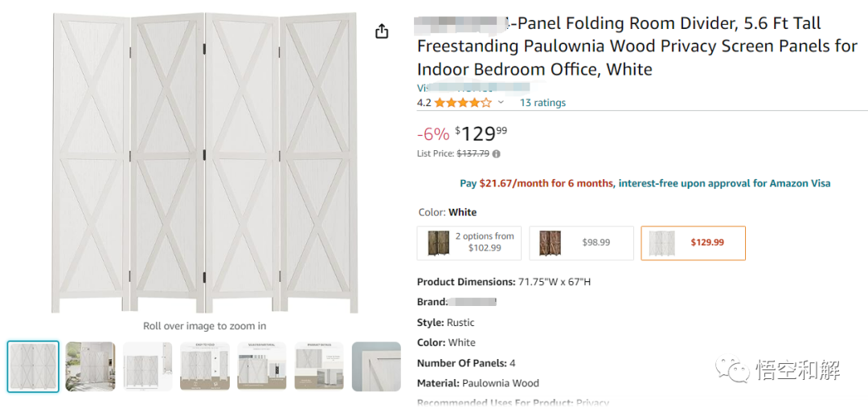Open the 'Easy to Fold' thumbnail
This screenshot has width=868, height=408.
pyautogui.click(x=204, y=366)
